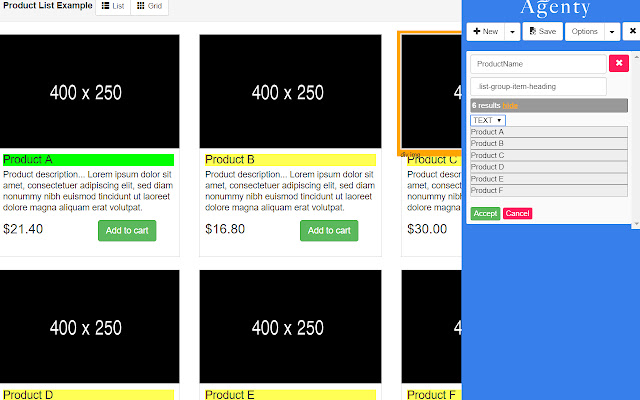Cancel the selector
This screenshot has height=400, width=640.
[517, 213]
